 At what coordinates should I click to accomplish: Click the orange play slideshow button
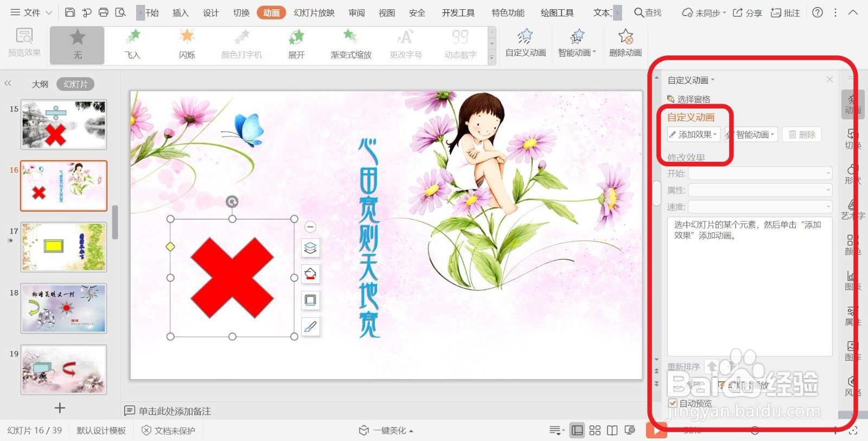pos(656,431)
